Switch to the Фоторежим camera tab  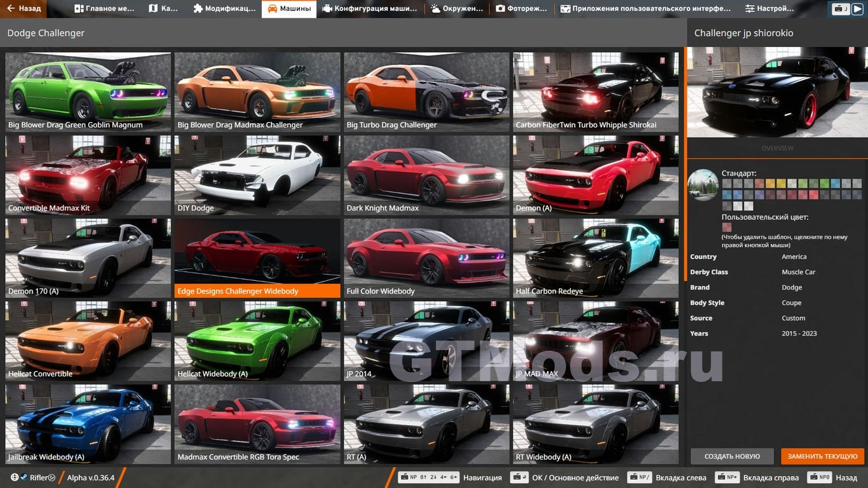point(522,9)
